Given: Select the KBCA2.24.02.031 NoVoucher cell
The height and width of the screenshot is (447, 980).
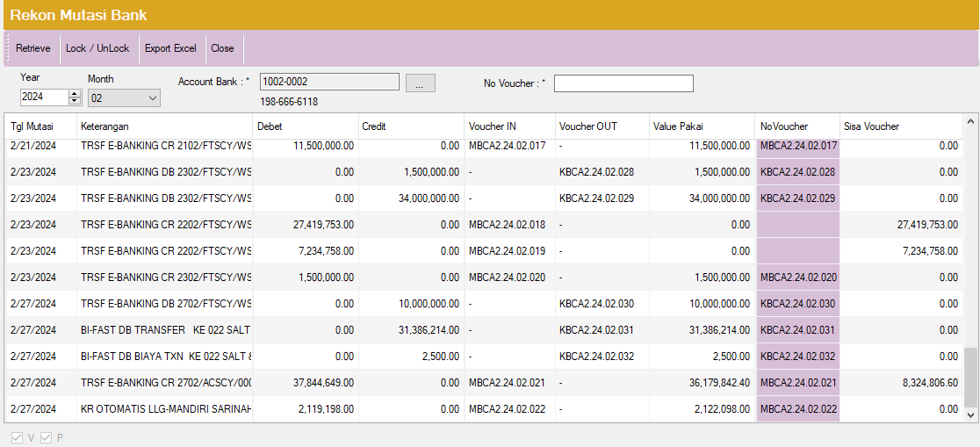Looking at the screenshot, I should pyautogui.click(x=797, y=330).
